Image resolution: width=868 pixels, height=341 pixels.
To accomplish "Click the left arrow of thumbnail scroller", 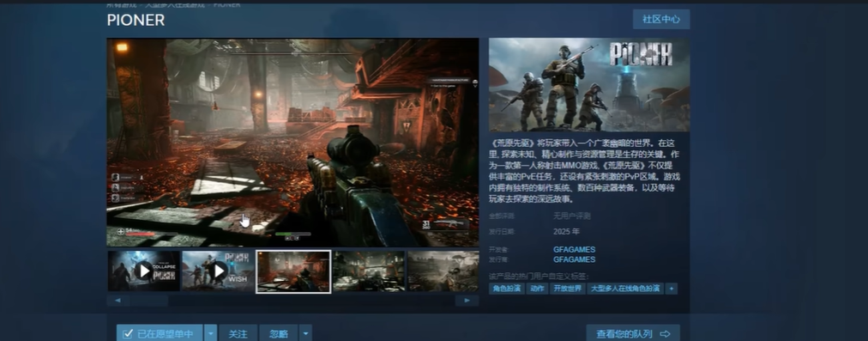I will (118, 301).
